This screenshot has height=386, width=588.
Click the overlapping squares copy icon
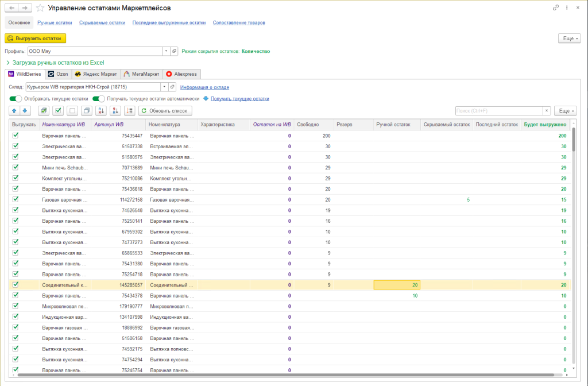click(87, 111)
